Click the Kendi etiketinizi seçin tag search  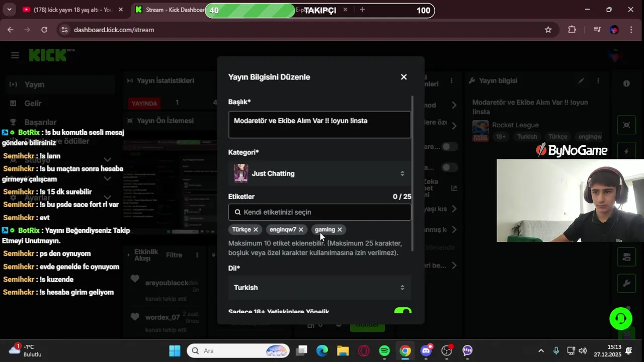coord(319,212)
